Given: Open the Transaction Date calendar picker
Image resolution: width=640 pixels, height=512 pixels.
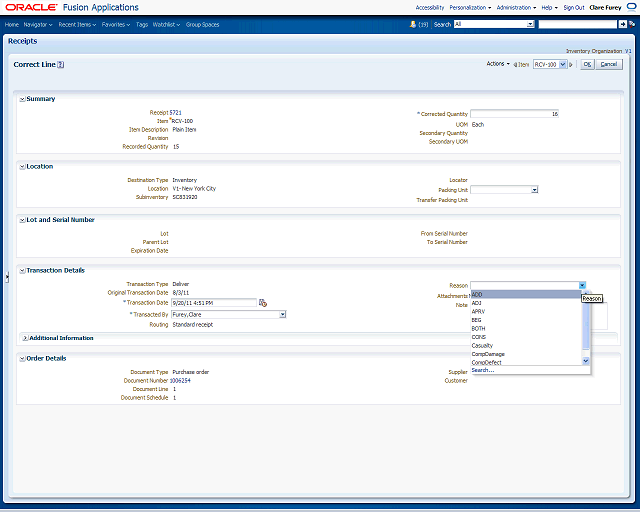Looking at the screenshot, I should pyautogui.click(x=263, y=302).
